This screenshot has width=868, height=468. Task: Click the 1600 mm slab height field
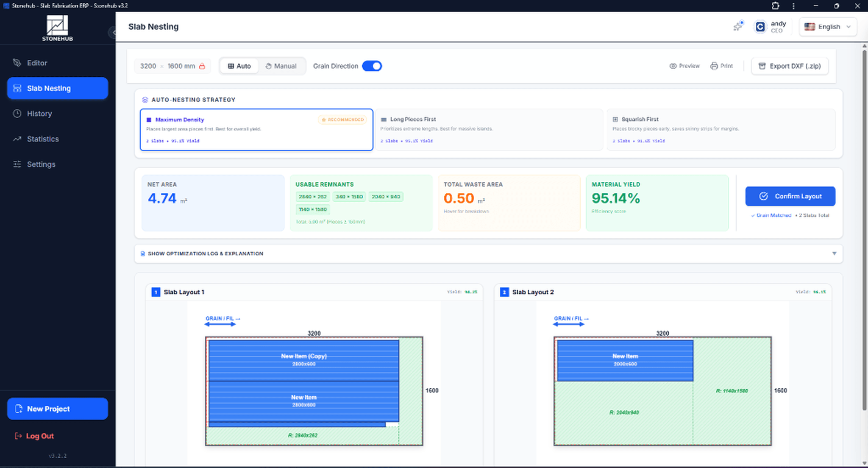click(x=181, y=66)
